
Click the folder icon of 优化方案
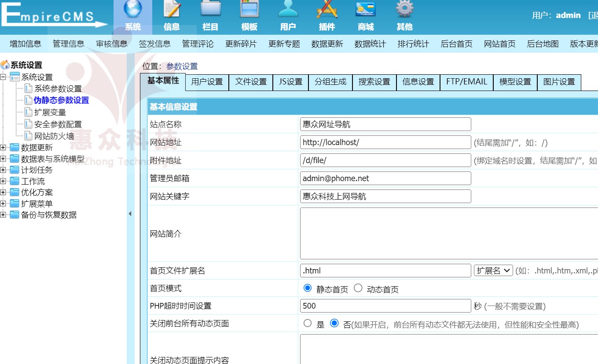click(15, 192)
